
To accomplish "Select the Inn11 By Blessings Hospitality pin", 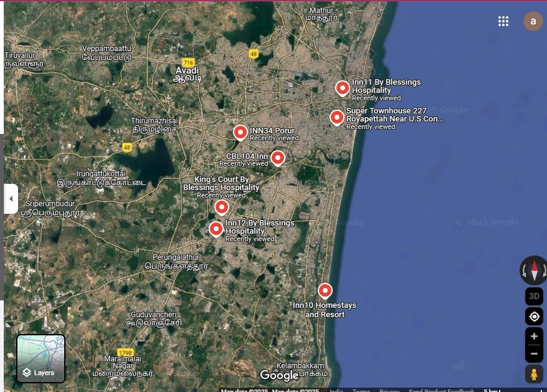I will pyautogui.click(x=343, y=88).
